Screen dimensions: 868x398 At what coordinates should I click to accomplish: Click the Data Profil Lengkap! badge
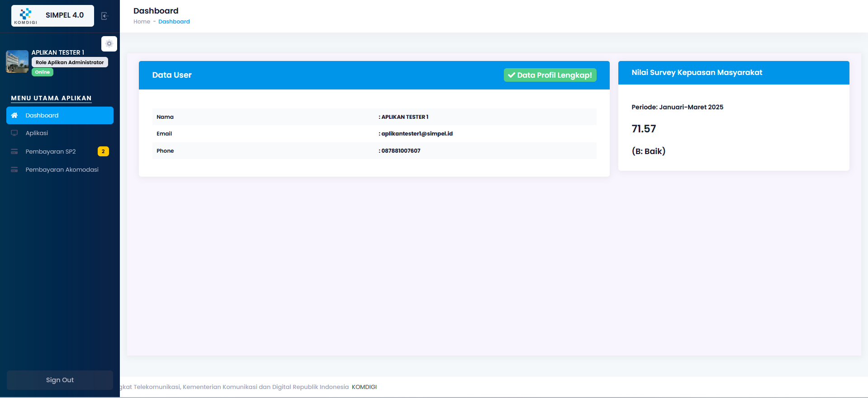pyautogui.click(x=550, y=75)
